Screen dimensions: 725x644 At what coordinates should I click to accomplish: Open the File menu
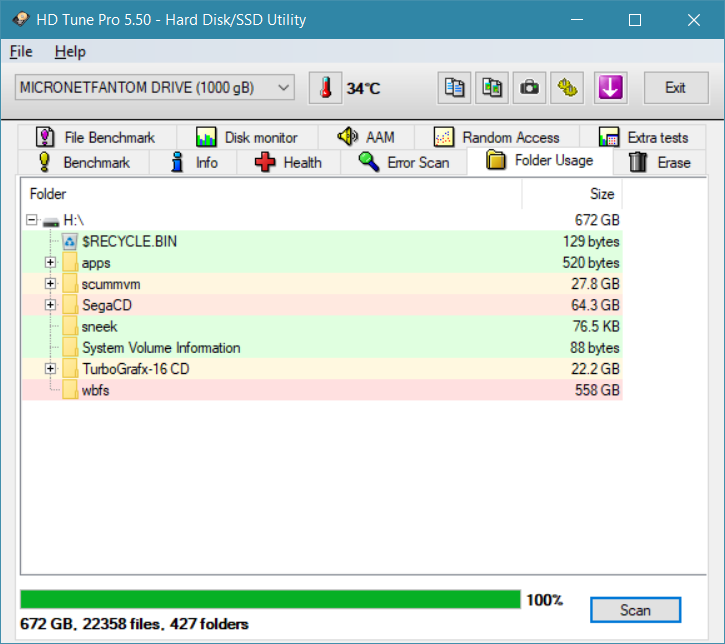[21, 52]
